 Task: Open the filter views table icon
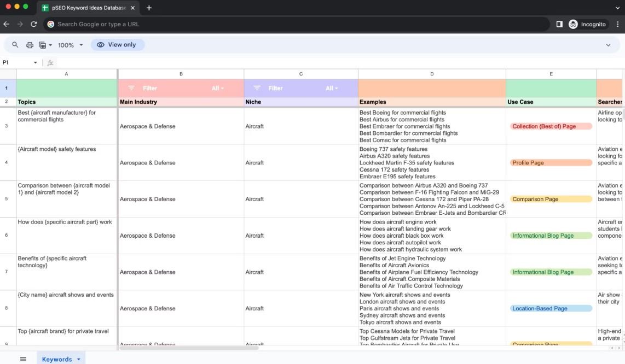click(x=45, y=45)
